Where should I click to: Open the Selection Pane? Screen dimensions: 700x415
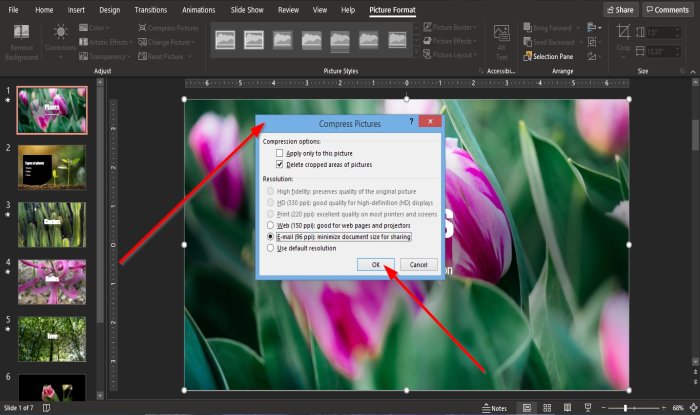tap(552, 57)
